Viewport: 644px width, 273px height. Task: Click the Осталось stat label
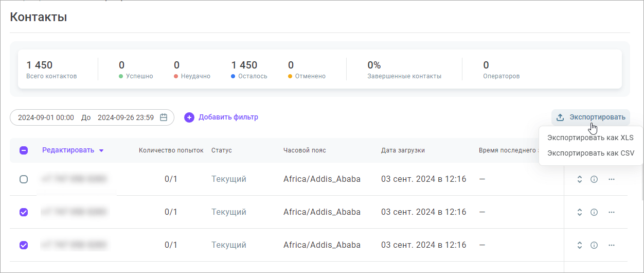[x=253, y=76]
